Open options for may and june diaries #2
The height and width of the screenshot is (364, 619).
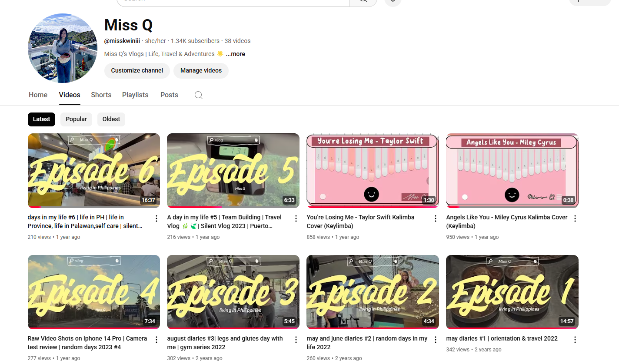point(436,340)
